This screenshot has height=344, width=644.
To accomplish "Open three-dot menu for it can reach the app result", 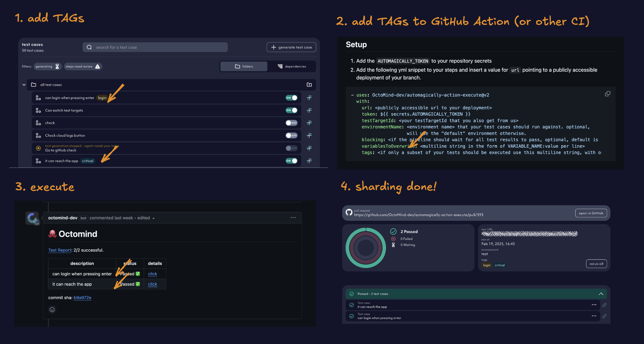I will (x=594, y=305).
